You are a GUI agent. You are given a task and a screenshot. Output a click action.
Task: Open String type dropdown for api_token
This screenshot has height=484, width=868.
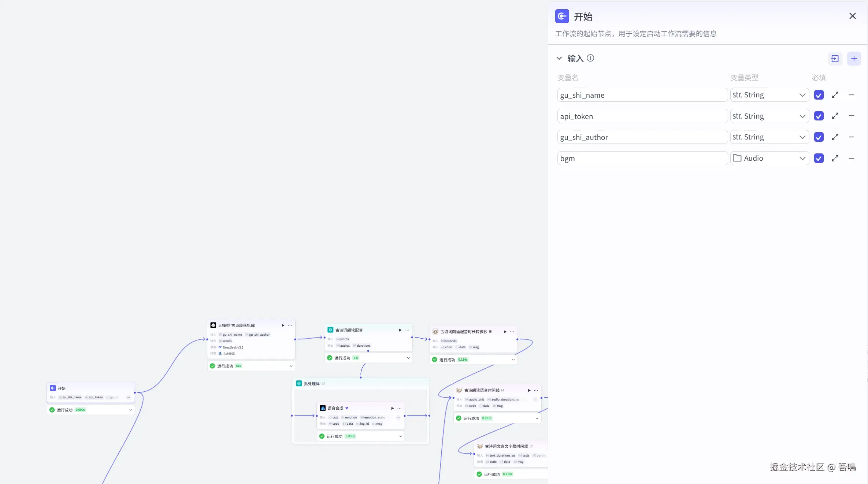point(769,116)
